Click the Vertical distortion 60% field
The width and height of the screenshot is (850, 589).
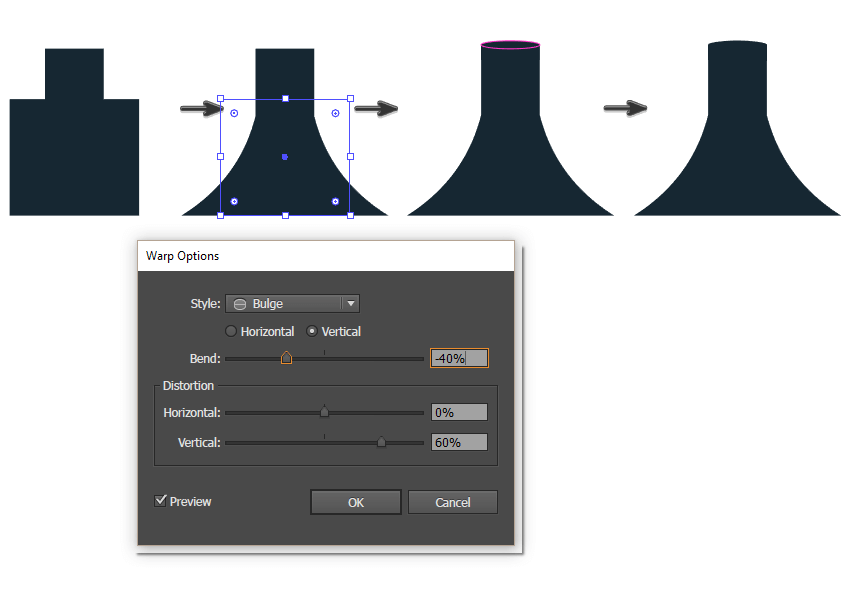[x=458, y=441]
